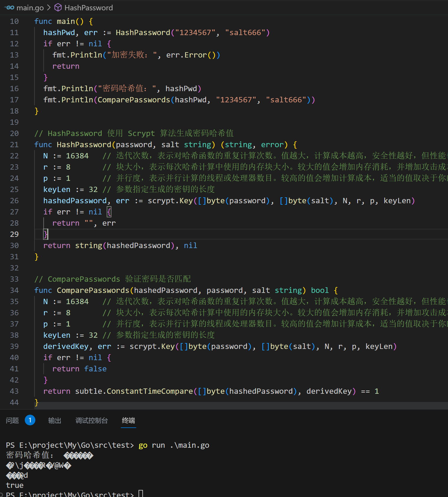Click the ComparePasswords comment on line 33
Screen dimensions: 448x497
coord(113,279)
